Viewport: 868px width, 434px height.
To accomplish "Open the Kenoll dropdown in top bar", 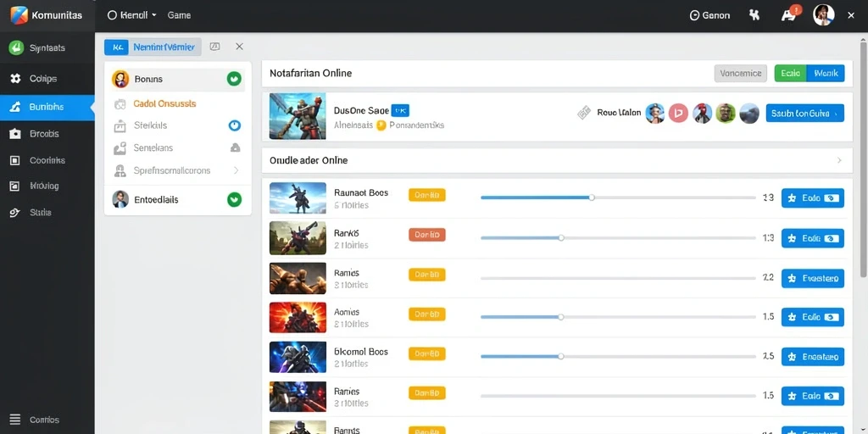I will pos(131,15).
